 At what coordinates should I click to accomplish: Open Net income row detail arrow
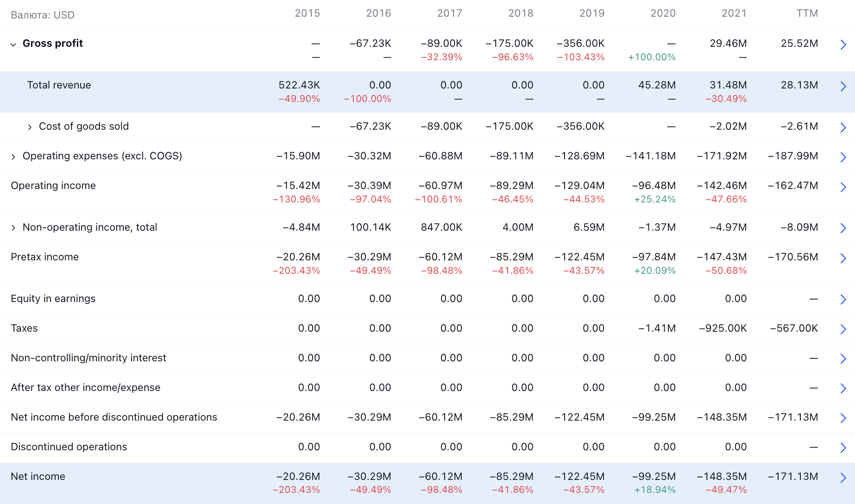(843, 478)
